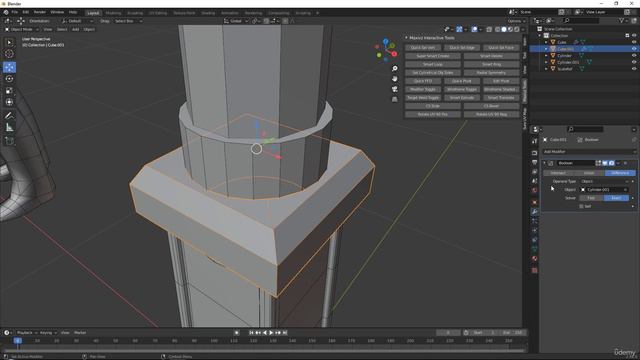The height and width of the screenshot is (360, 640).
Task: Open the Tool properties tab icon
Action: [534, 141]
